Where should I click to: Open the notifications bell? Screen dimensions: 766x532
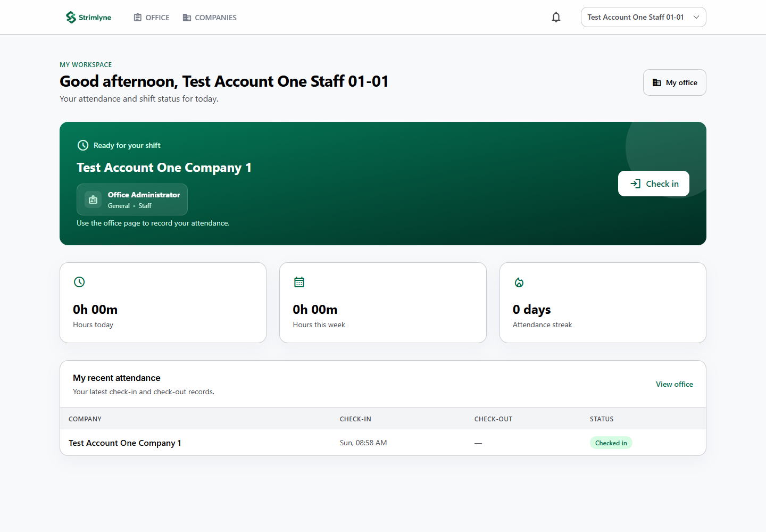pos(556,18)
